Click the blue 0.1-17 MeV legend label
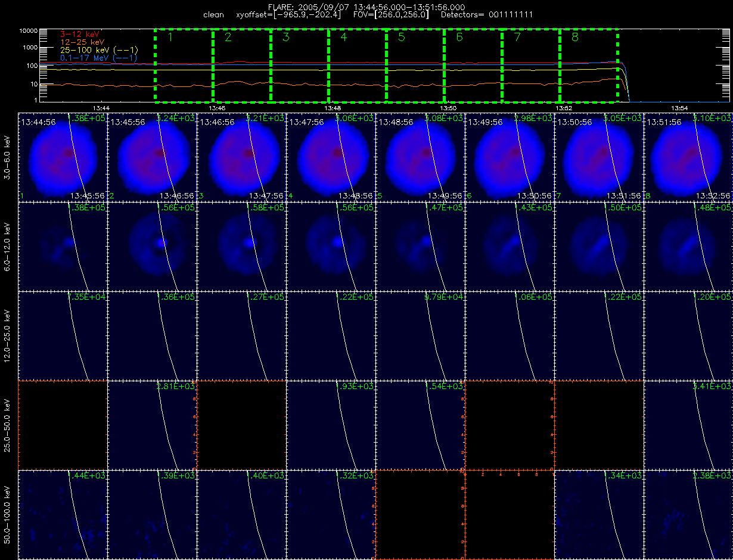The height and width of the screenshot is (560, 733). coord(100,58)
